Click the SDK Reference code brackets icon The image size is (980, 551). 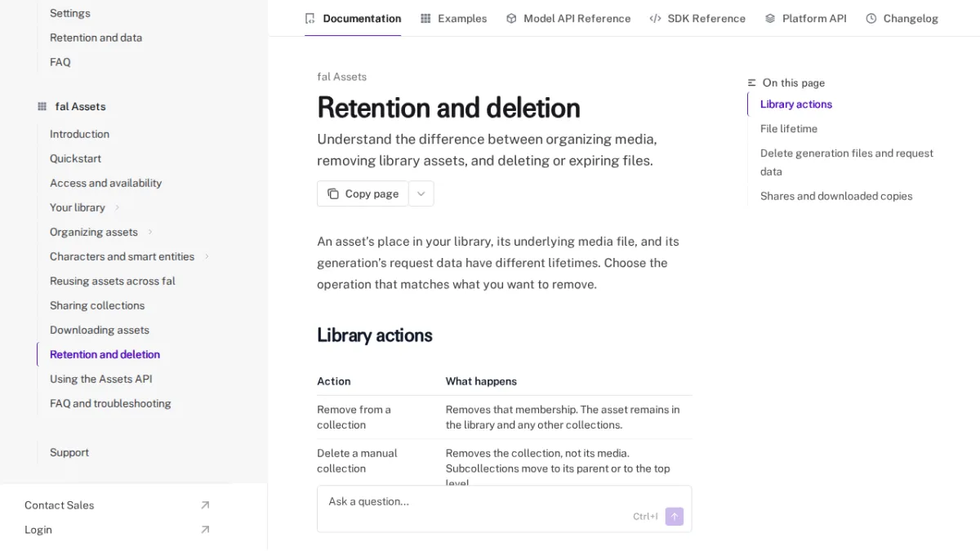pos(655,18)
